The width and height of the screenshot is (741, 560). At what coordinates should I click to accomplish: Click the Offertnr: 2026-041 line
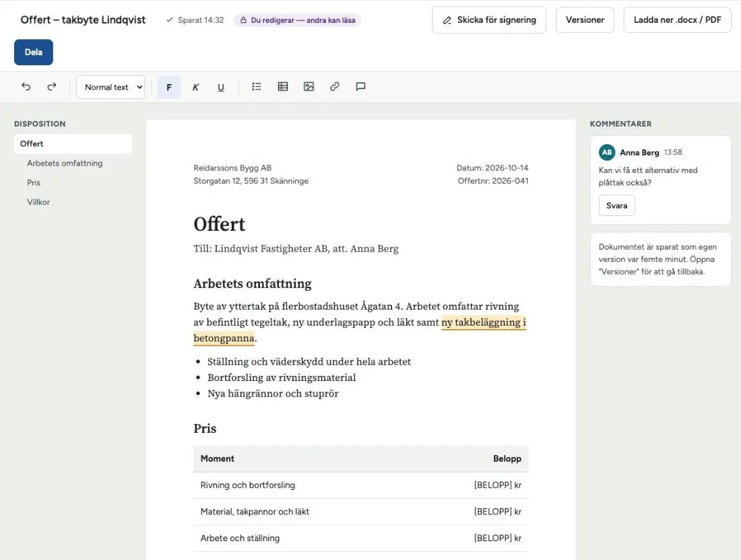point(493,181)
